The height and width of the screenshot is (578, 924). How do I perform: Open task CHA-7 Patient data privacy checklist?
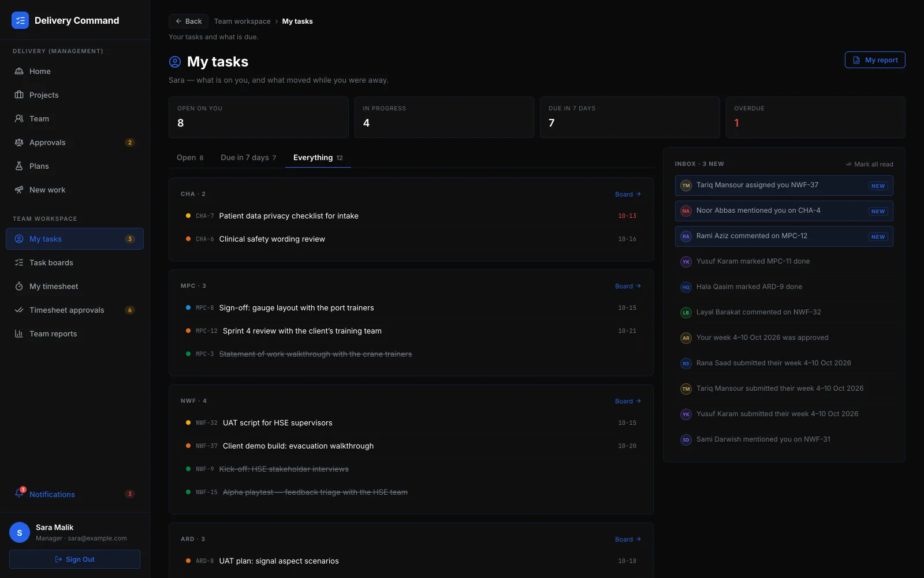[411, 216]
